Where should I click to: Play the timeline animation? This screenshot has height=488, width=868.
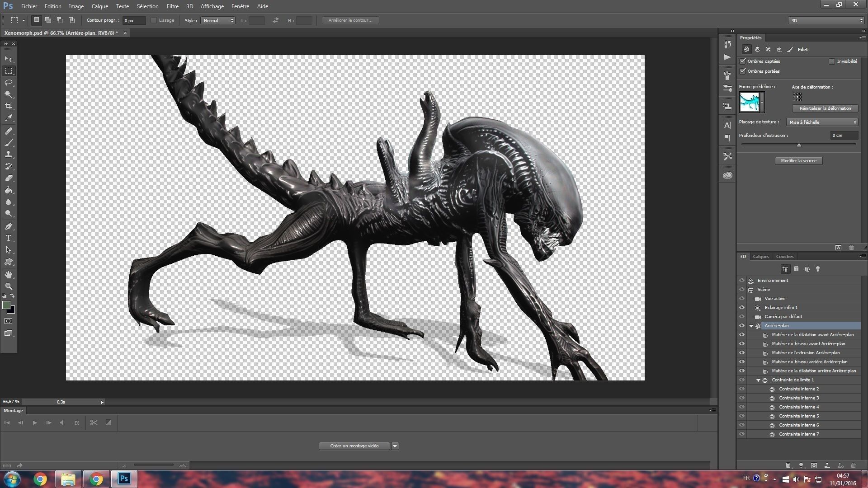[35, 423]
